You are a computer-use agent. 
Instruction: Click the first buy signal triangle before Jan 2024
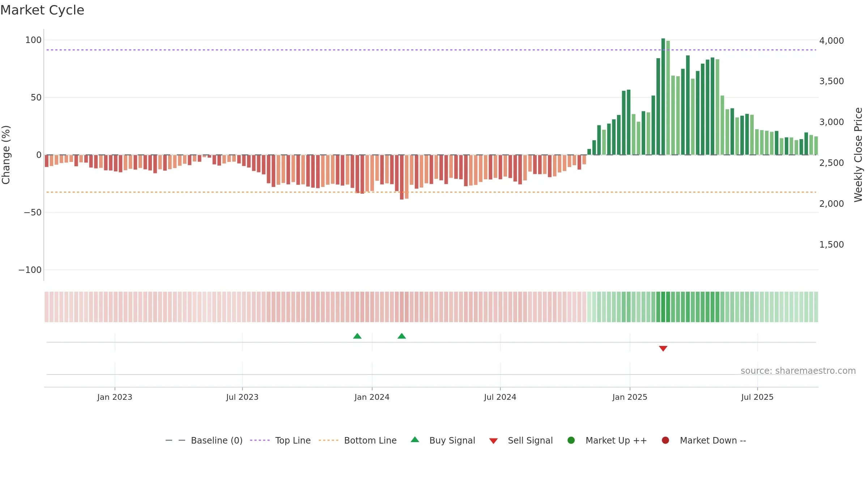[x=357, y=336]
